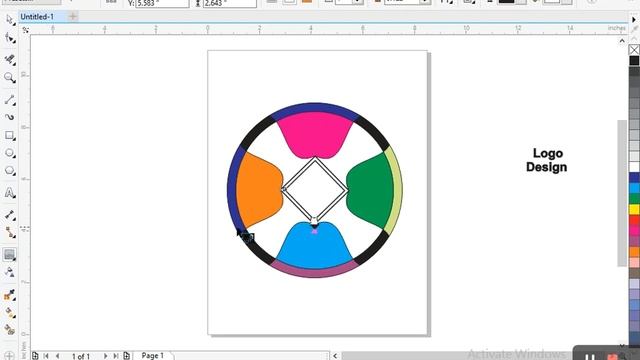Click the Y position input field
Viewport: 640px width, 360px height.
162,4
